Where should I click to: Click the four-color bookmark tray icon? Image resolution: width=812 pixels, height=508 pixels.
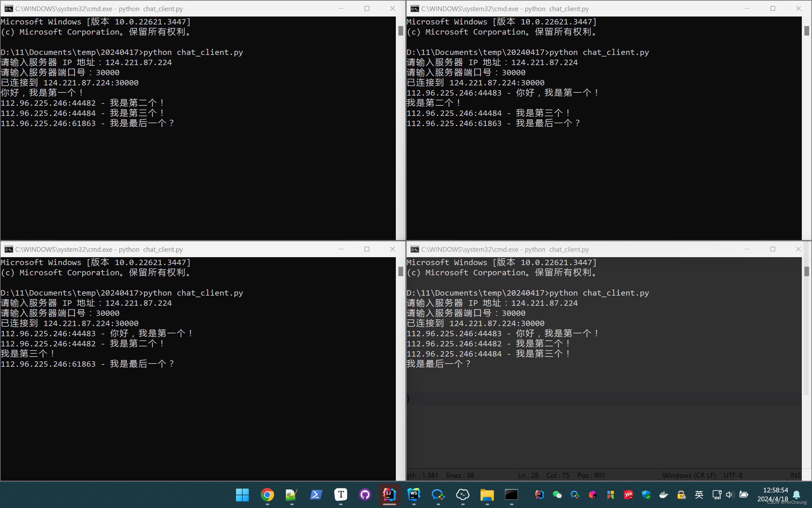[x=610, y=495]
